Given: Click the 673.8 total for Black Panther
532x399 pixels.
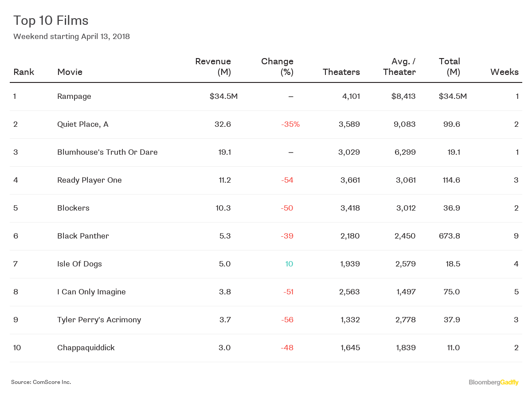Looking at the screenshot, I should [x=450, y=236].
